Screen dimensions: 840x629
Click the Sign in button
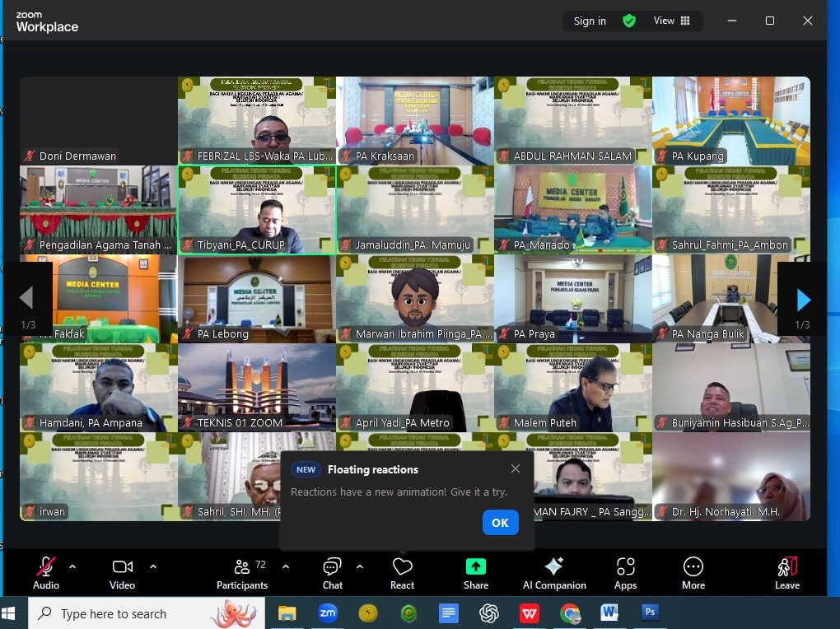[590, 21]
